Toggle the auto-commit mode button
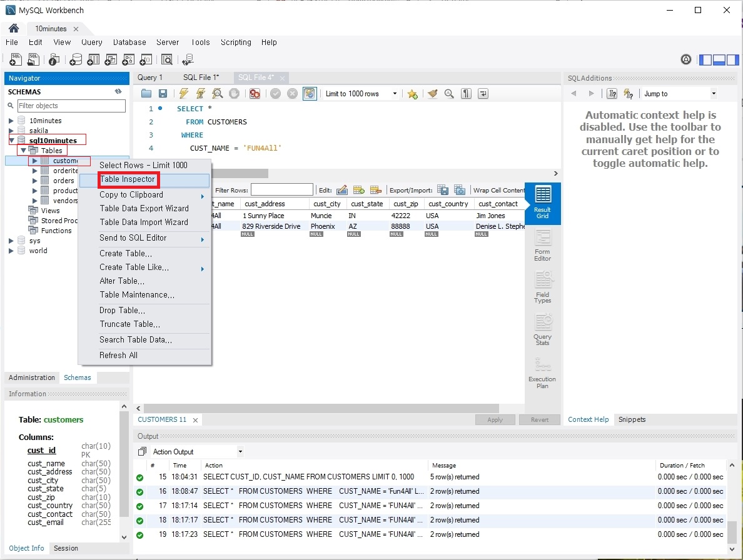 [x=310, y=94]
